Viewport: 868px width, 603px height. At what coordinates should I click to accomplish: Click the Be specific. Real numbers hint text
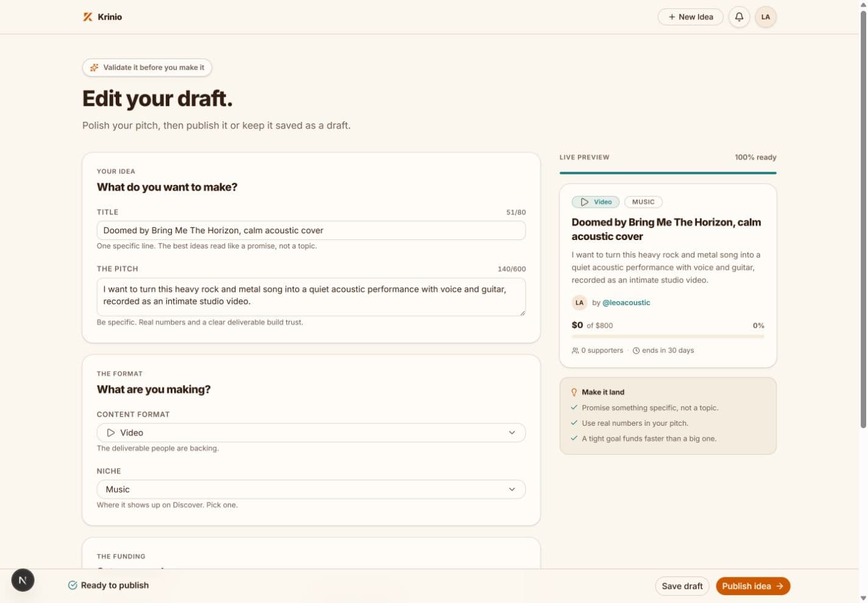click(200, 322)
